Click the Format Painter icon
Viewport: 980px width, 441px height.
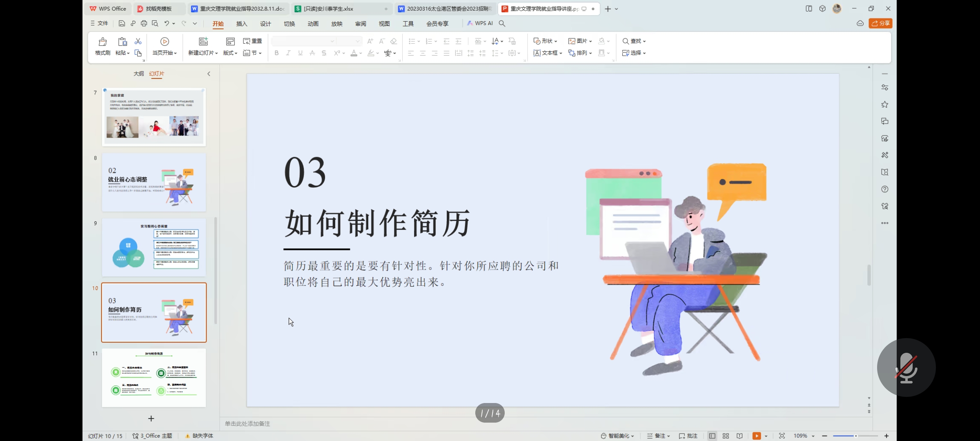[x=102, y=42]
